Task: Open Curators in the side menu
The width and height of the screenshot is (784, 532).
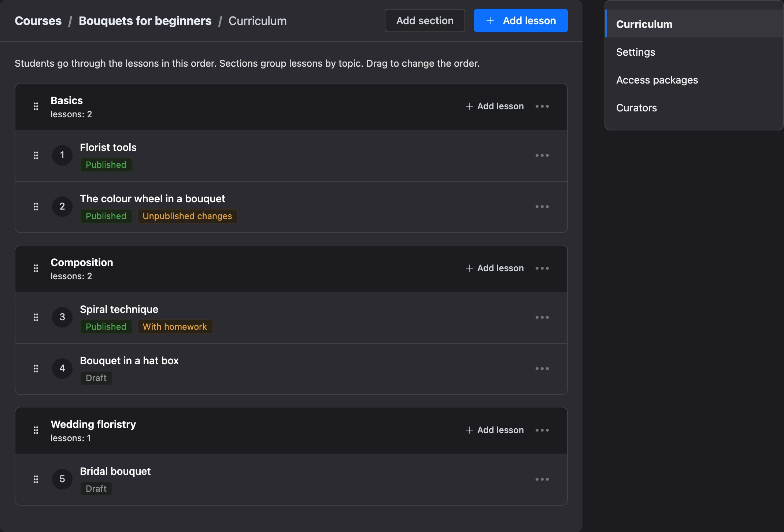Action: tap(694, 108)
